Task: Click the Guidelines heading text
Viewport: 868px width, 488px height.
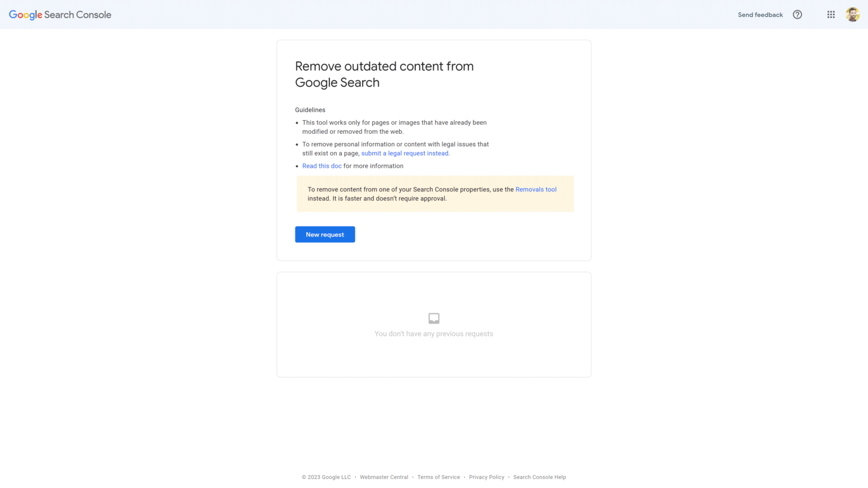Action: pos(310,110)
